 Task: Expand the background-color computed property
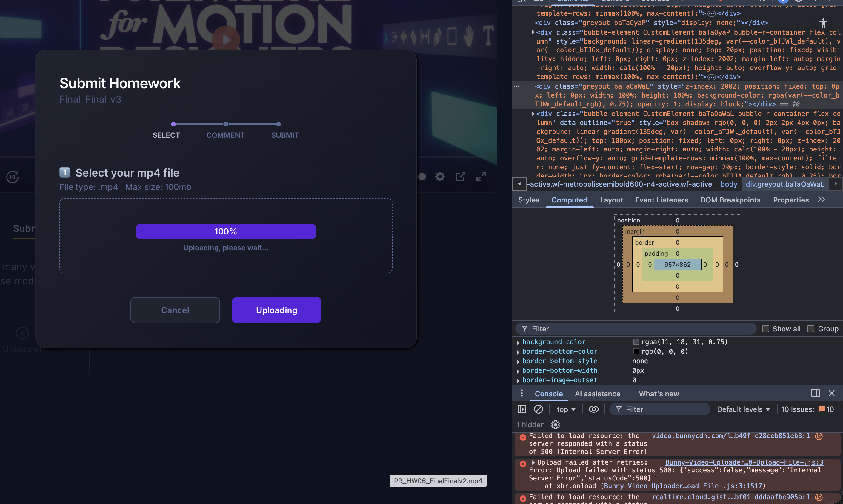[x=518, y=342]
